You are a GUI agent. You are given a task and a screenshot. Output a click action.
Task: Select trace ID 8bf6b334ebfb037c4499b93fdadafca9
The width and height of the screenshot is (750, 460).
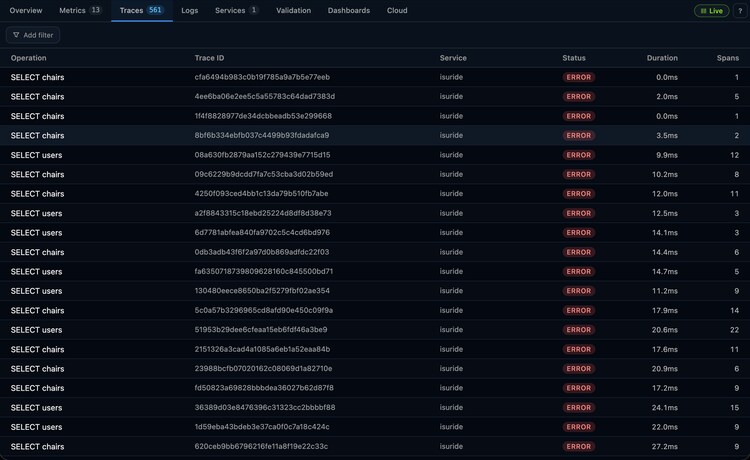tap(262, 135)
